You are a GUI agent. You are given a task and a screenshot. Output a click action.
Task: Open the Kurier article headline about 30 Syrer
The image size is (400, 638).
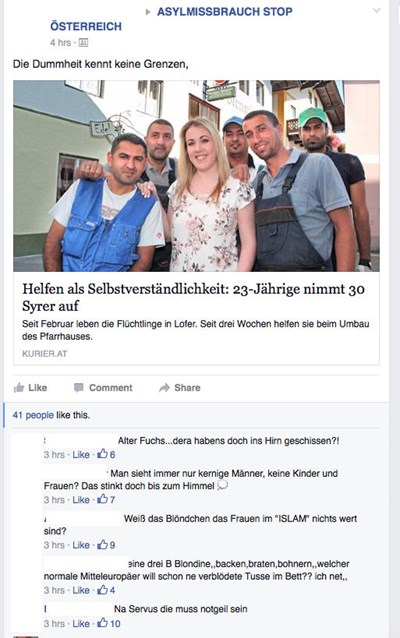[193, 297]
